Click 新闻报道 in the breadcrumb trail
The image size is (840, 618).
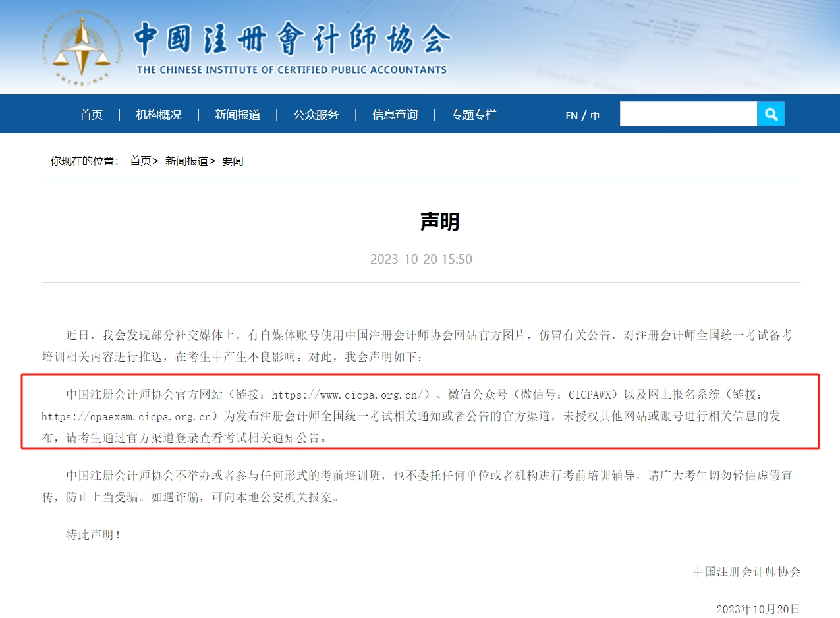186,161
